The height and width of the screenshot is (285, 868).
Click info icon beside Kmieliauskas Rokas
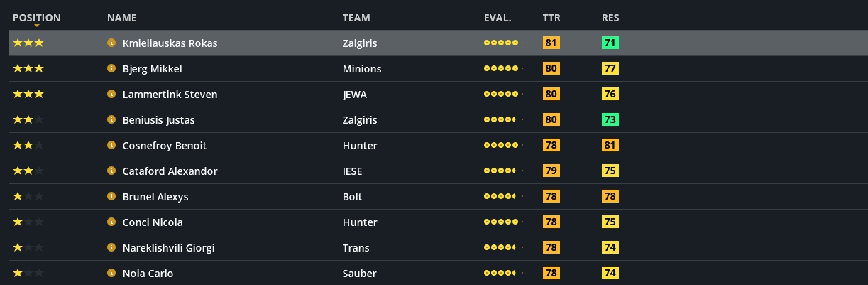111,43
